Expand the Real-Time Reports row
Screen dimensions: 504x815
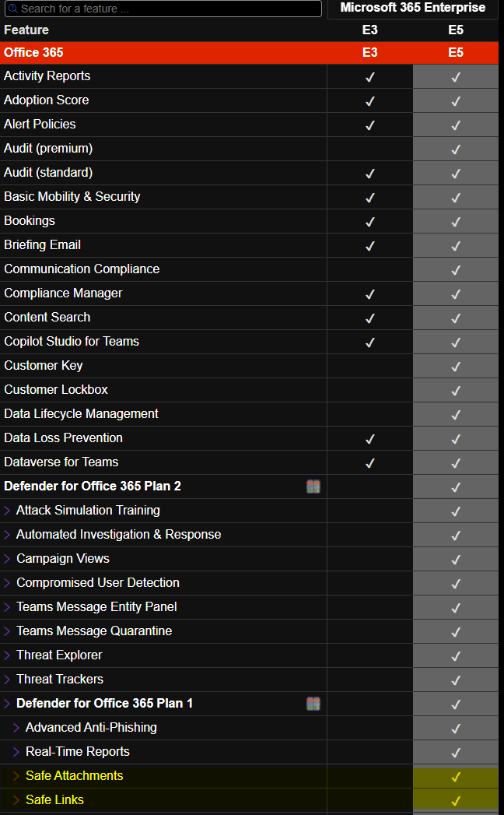click(x=16, y=752)
